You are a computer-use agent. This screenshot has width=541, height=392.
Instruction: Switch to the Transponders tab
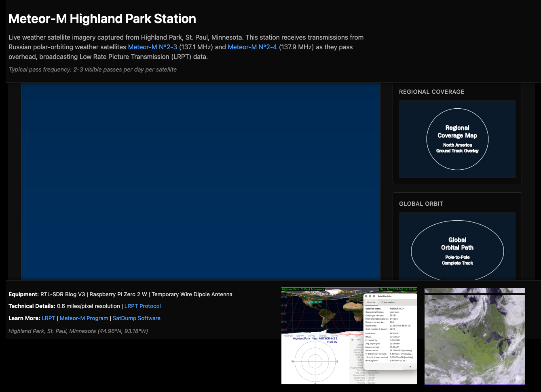tap(388, 302)
